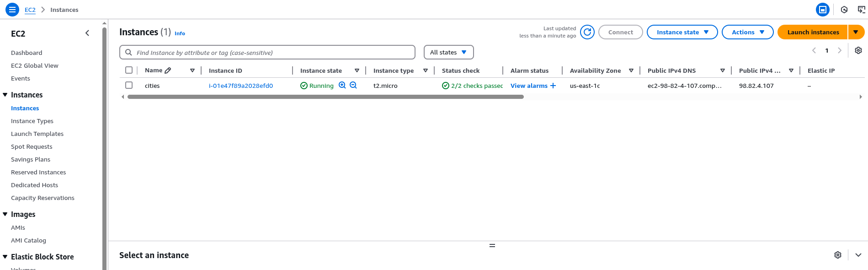Open Spot Requests from the sidebar

(x=32, y=146)
